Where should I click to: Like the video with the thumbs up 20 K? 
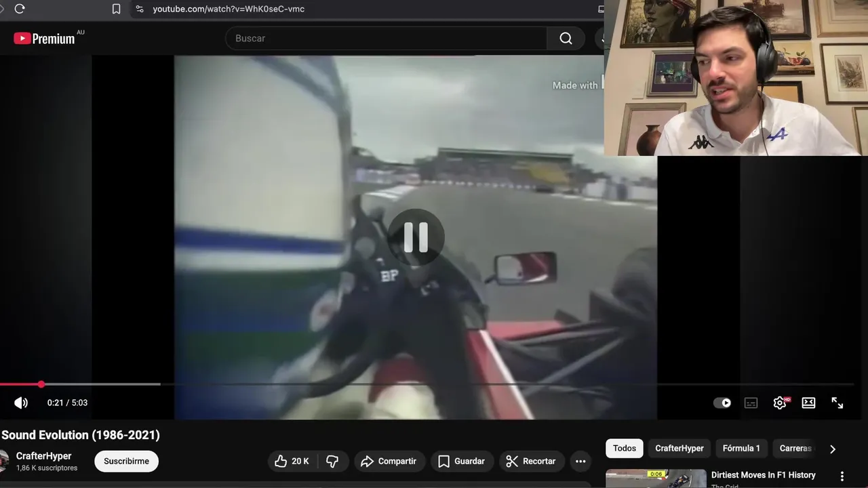292,462
